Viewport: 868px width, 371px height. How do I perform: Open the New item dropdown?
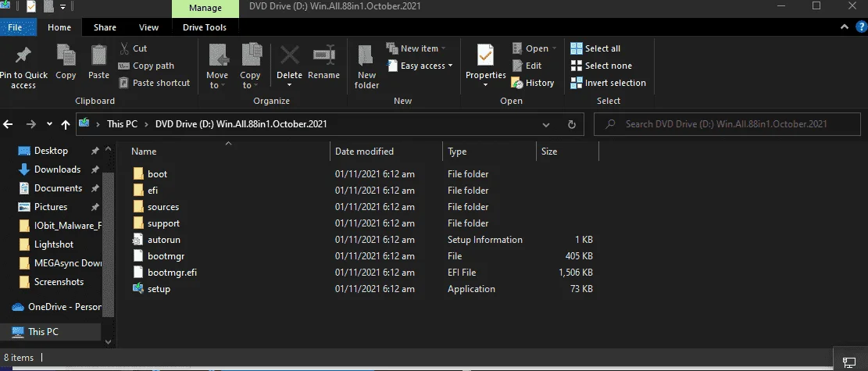(416, 48)
